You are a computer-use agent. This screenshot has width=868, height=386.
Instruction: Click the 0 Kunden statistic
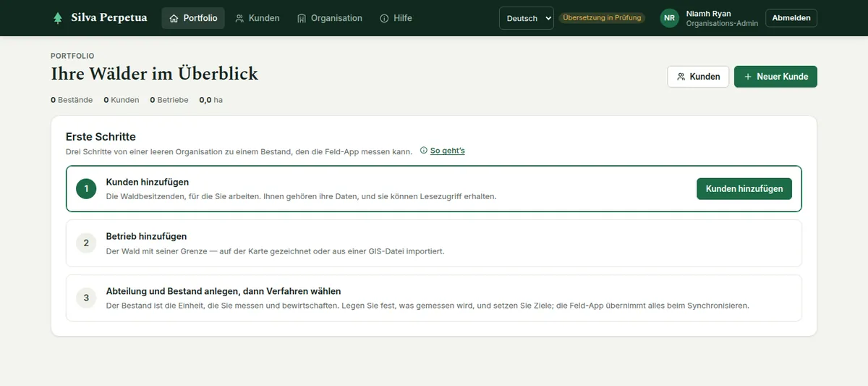122,100
